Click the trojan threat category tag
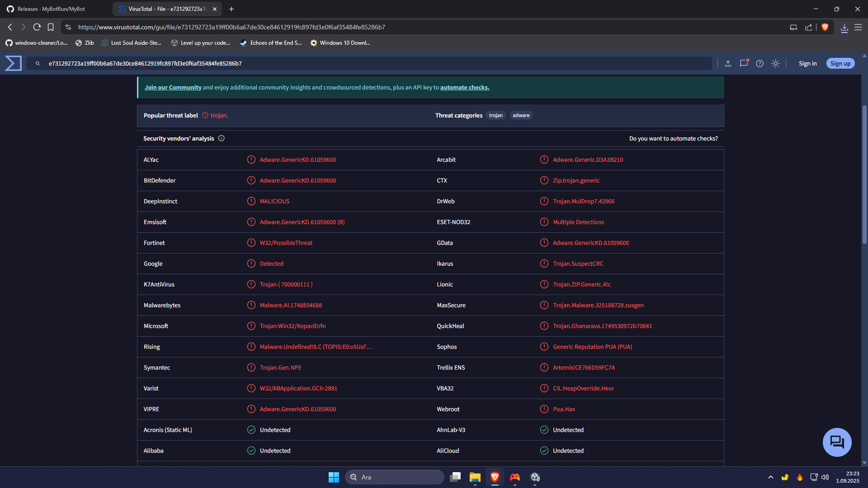868x488 pixels. pyautogui.click(x=495, y=116)
